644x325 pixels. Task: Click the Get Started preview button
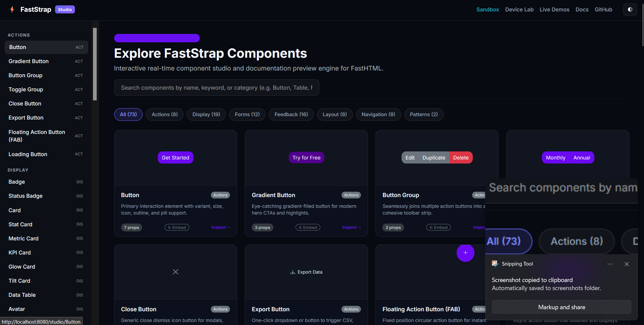[x=175, y=157]
